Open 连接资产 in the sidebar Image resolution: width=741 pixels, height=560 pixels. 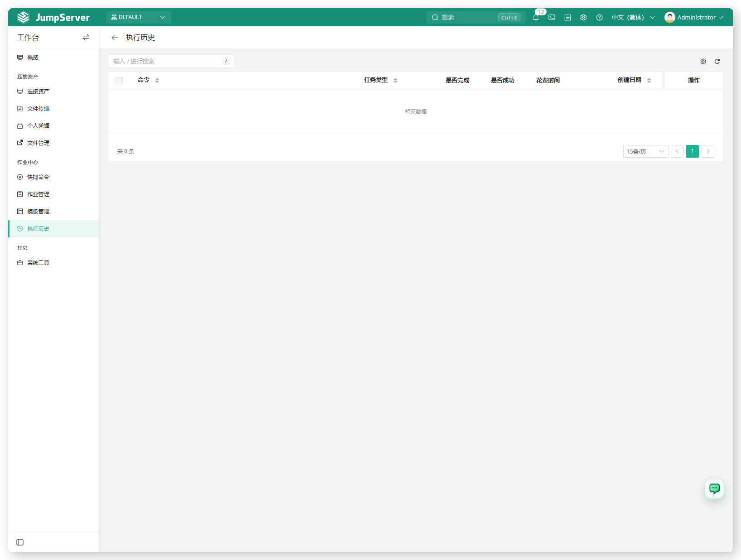53,92
